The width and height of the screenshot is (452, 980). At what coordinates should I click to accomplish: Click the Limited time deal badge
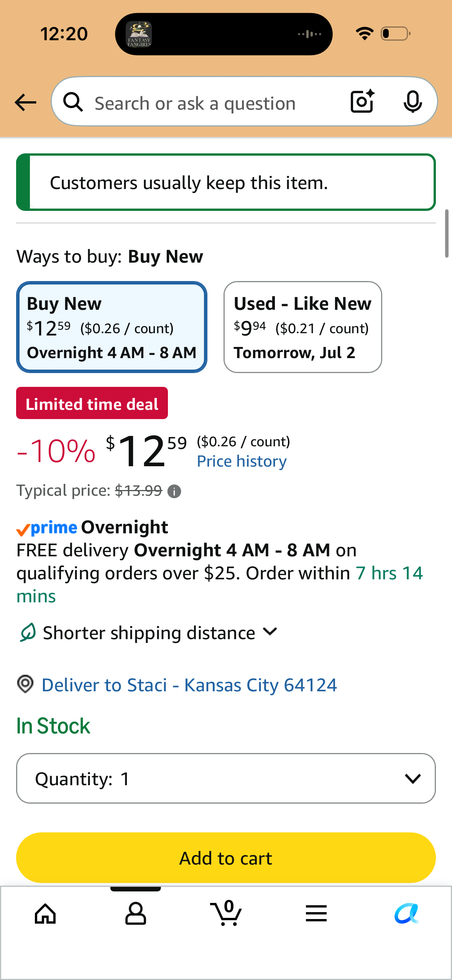(92, 403)
